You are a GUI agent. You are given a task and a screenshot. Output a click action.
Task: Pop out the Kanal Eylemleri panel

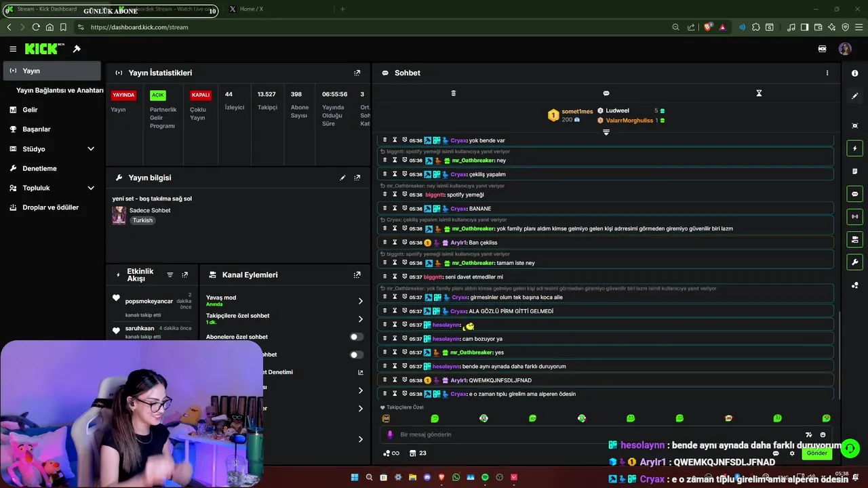pos(357,274)
